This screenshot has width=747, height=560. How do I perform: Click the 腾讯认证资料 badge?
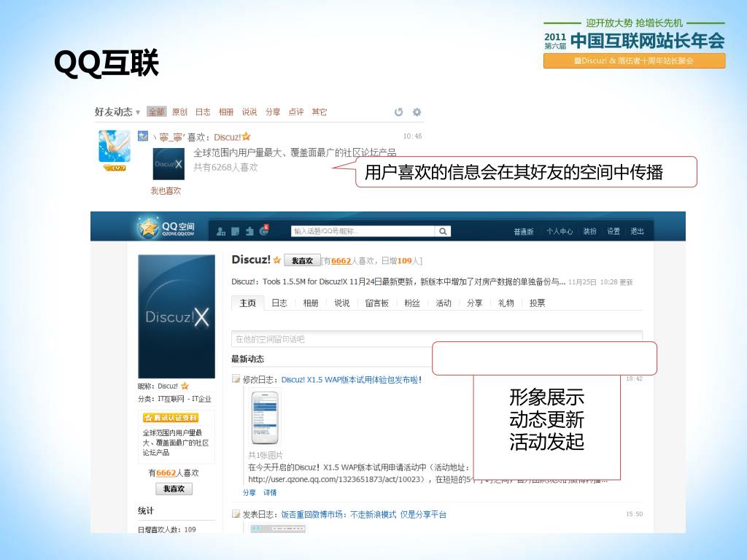pos(171,418)
